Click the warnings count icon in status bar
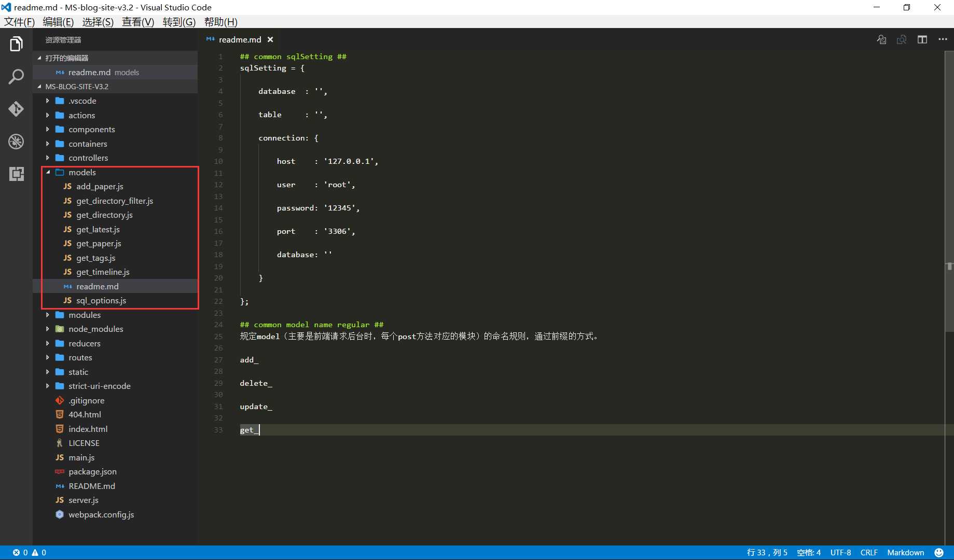Viewport: 954px width, 560px height. [35, 552]
